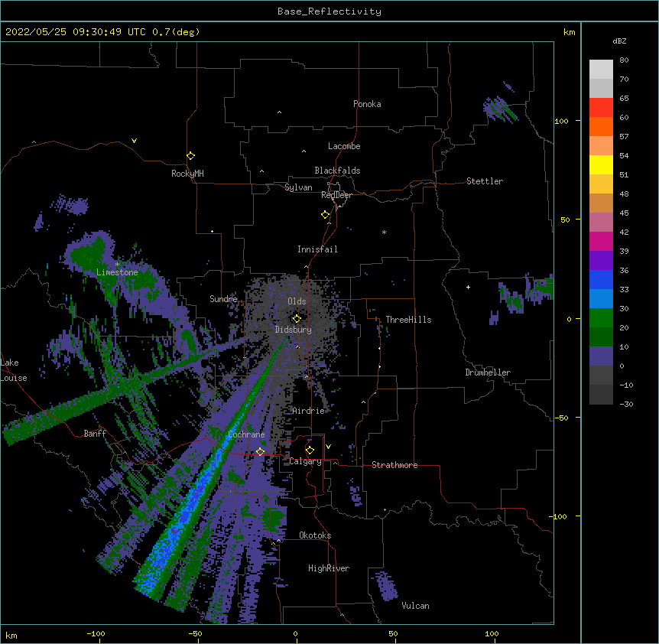
Task: Click the Banff label
Action: pos(95,434)
